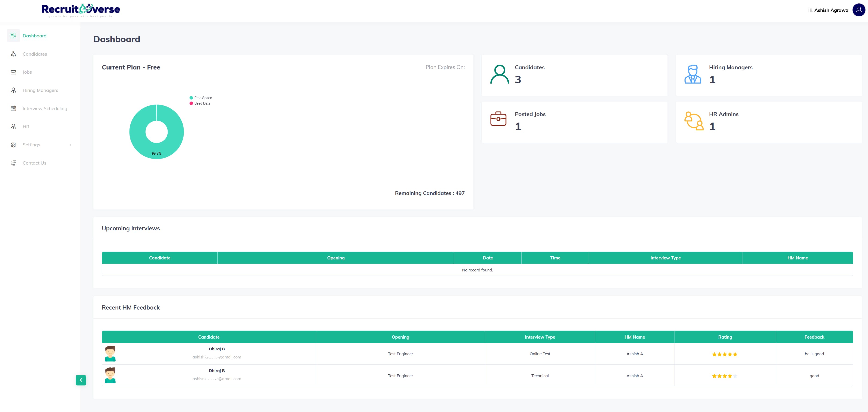868x412 pixels.
Task: Open HR menu item in sidebar
Action: [x=26, y=127]
